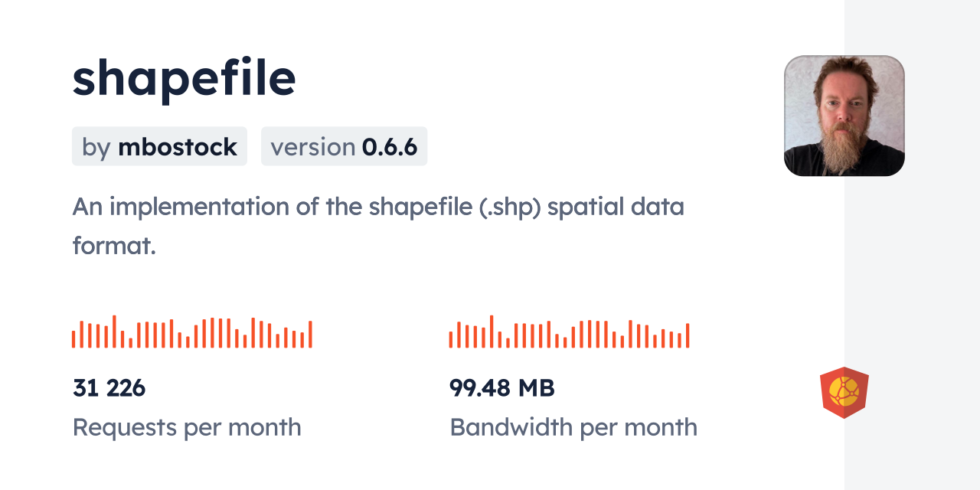Viewport: 980px width, 490px height.
Task: Click the 'shapefile' package title
Action: [184, 77]
